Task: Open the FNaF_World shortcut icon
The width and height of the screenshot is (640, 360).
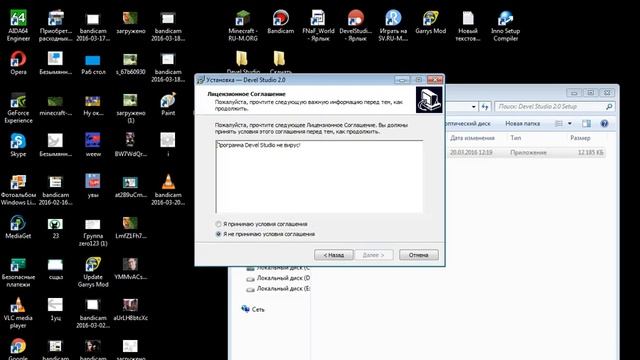Action: click(x=318, y=25)
